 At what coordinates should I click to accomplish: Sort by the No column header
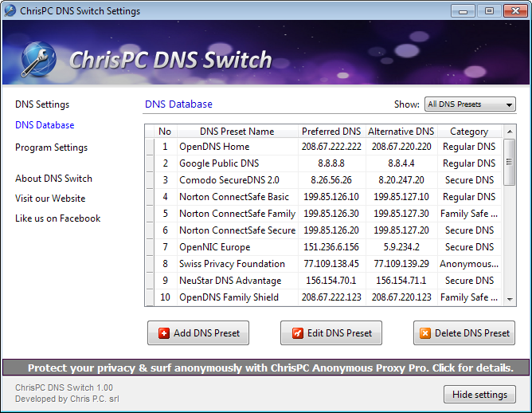(165, 132)
